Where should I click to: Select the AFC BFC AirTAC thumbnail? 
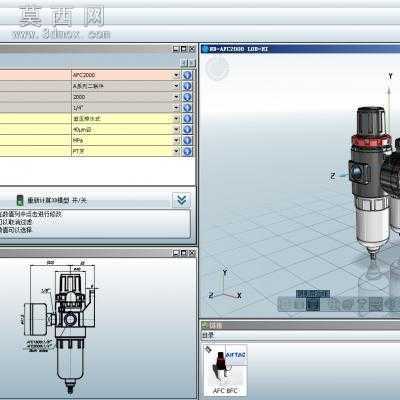pyautogui.click(x=225, y=370)
